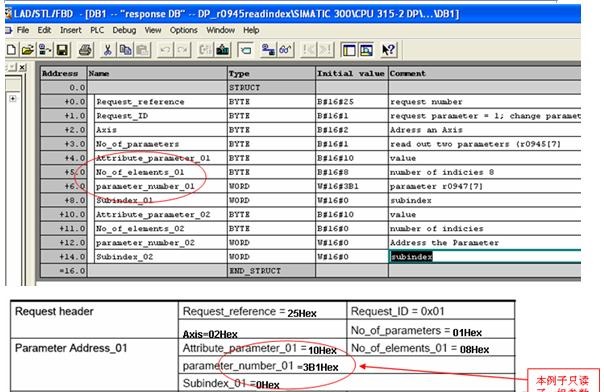This screenshot has width=604, height=392.
Task: Print using the printer toolbar icon
Action: click(x=85, y=50)
